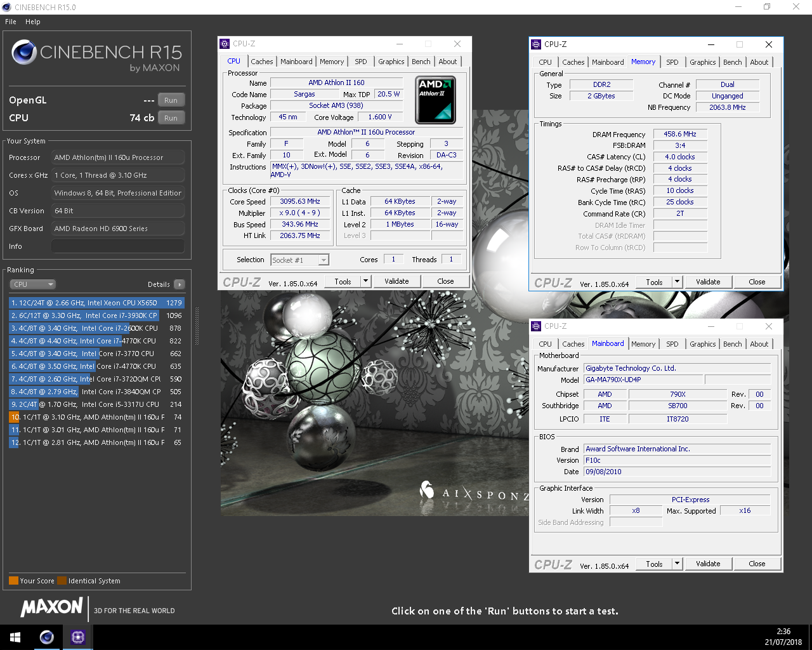The height and width of the screenshot is (650, 812).
Task: Click the Processor field AMD Athlon II 160u
Action: [x=118, y=157]
